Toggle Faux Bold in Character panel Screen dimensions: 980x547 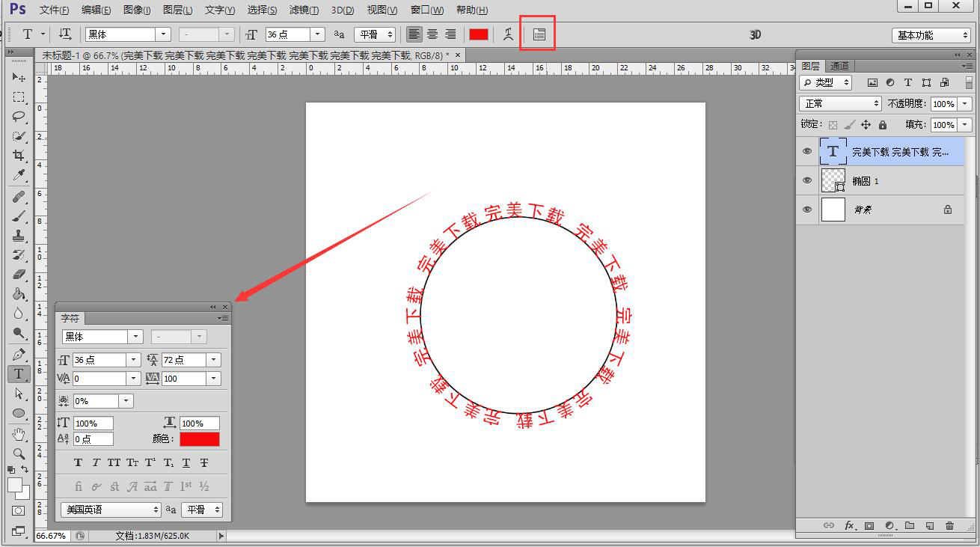78,463
